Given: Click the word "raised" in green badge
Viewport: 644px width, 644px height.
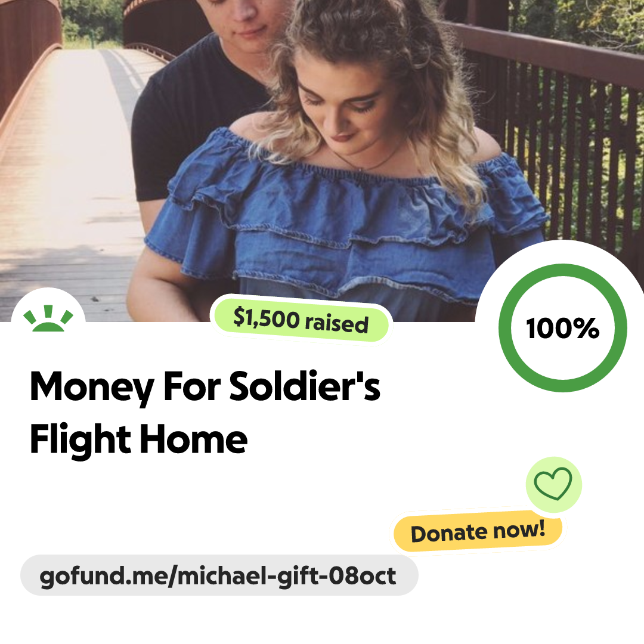Looking at the screenshot, I should click(x=336, y=323).
